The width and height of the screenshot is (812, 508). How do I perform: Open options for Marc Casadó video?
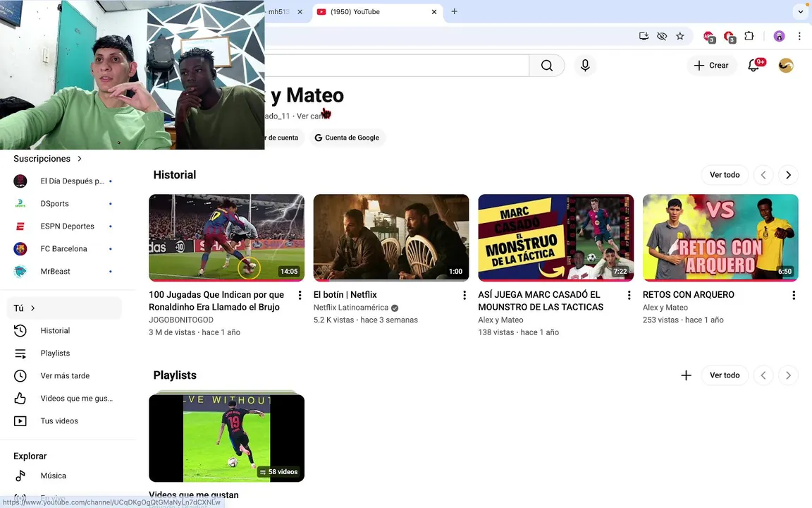click(x=629, y=295)
